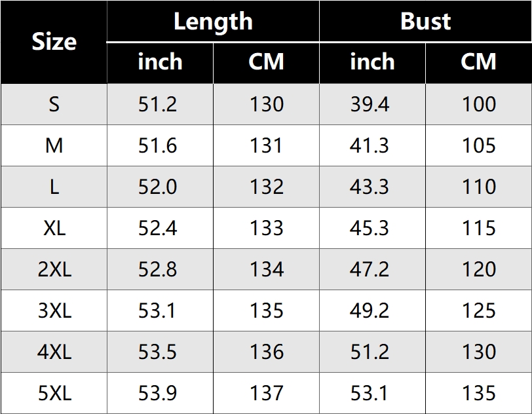
Task: Click the 132 length CM cell
Action: (266, 187)
